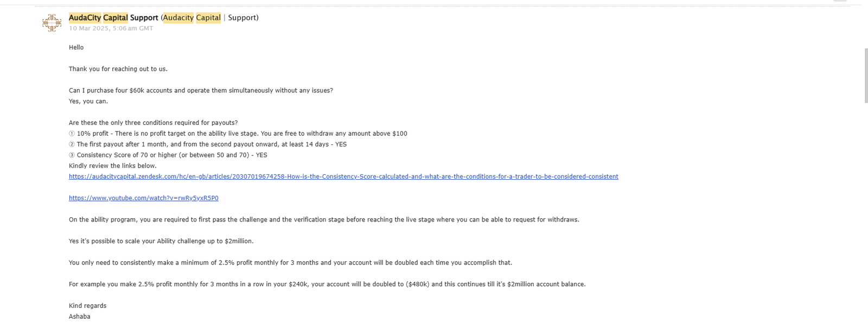Click the "Thank you for reaching out" line
This screenshot has width=868, height=328.
(118, 69)
